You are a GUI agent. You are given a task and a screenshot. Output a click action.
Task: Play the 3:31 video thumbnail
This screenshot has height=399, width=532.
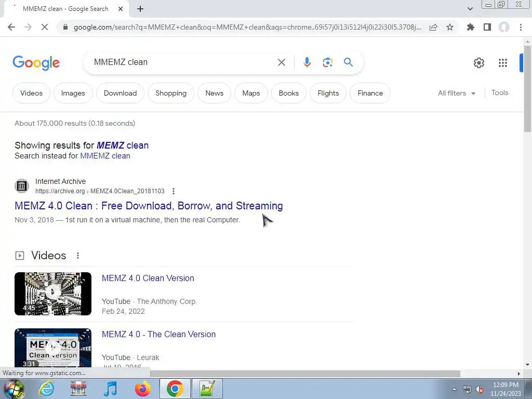53,348
